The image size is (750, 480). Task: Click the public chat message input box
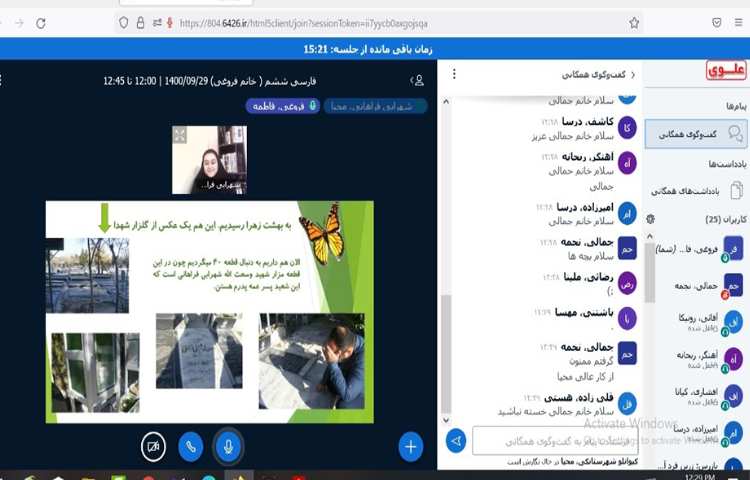[x=555, y=441]
